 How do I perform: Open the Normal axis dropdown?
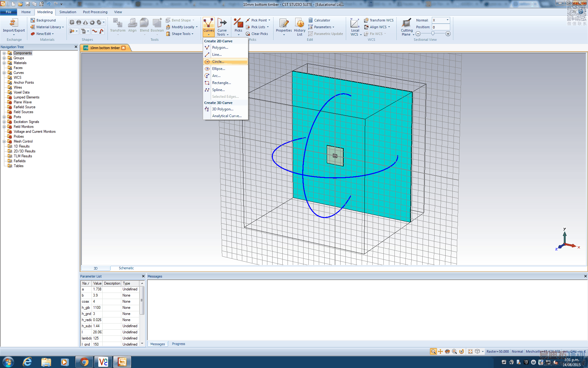[x=447, y=20]
